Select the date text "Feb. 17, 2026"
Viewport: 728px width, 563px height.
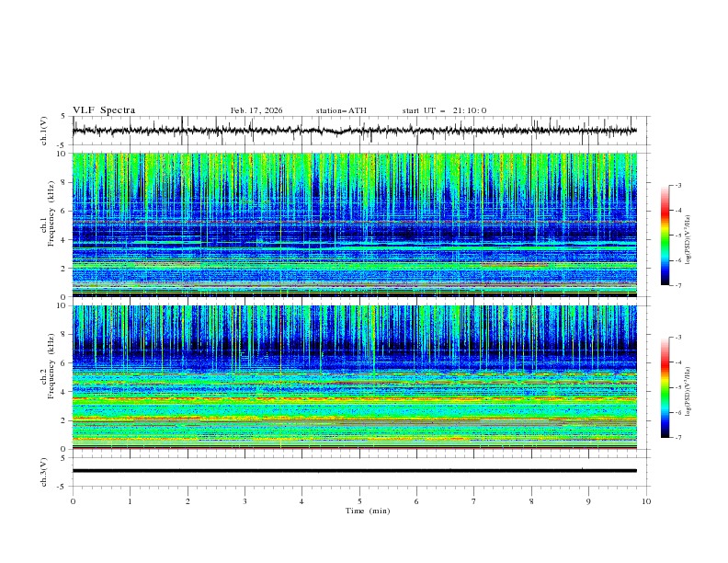click(x=256, y=110)
